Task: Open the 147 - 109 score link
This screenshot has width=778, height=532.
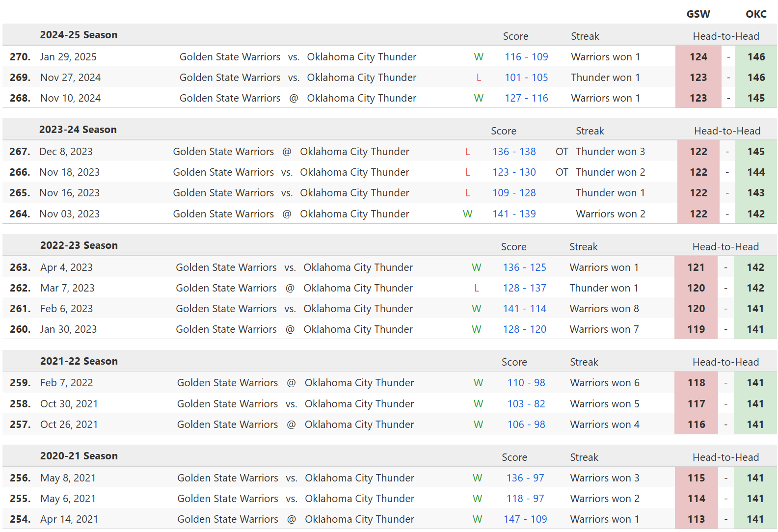Action: coord(525,519)
